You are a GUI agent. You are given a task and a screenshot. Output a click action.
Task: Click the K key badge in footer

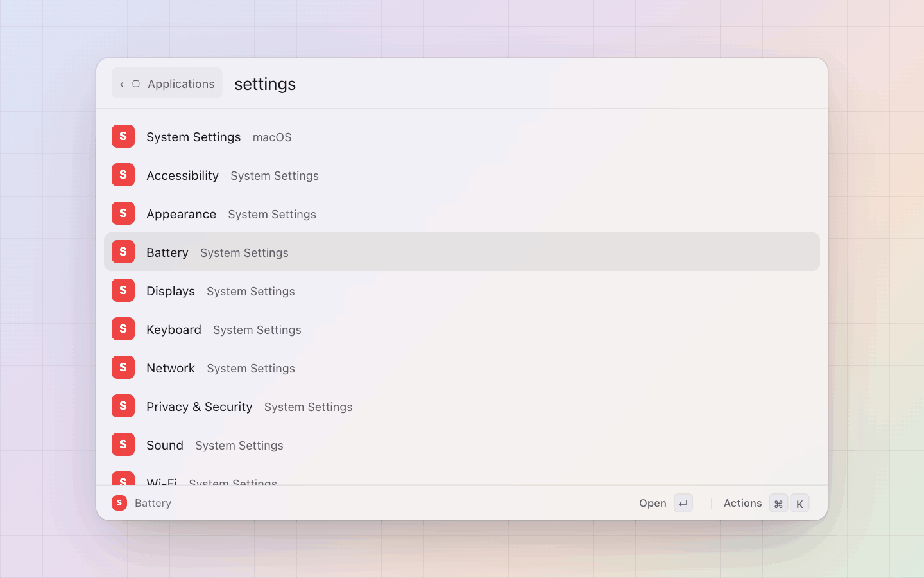pyautogui.click(x=800, y=504)
